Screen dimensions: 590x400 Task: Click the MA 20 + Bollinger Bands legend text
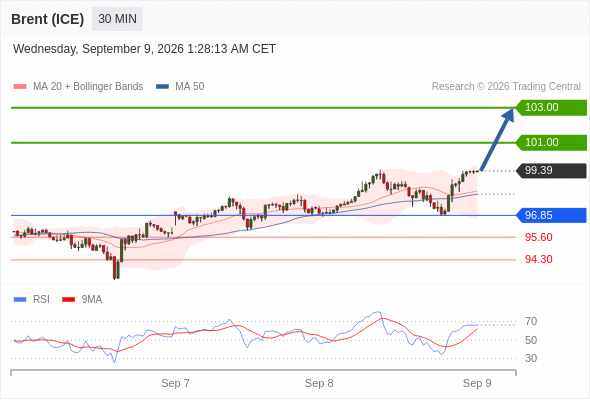click(88, 87)
